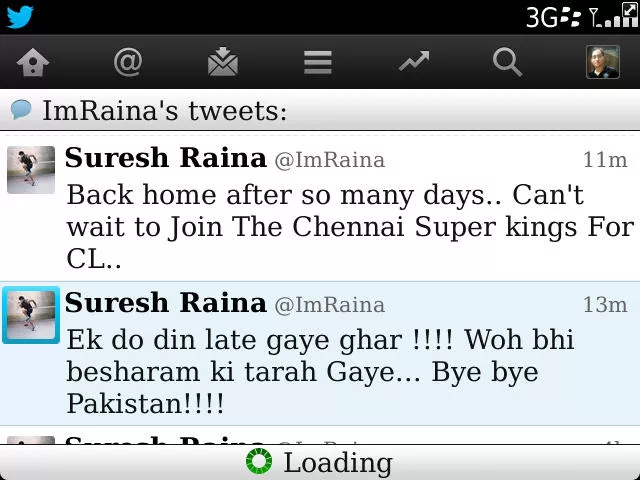Click the green Loading spinner
Screen dimensions: 640x480
click(259, 462)
